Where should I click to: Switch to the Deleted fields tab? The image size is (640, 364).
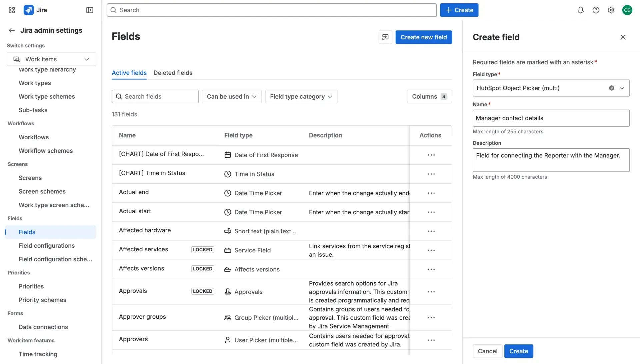[x=173, y=73]
